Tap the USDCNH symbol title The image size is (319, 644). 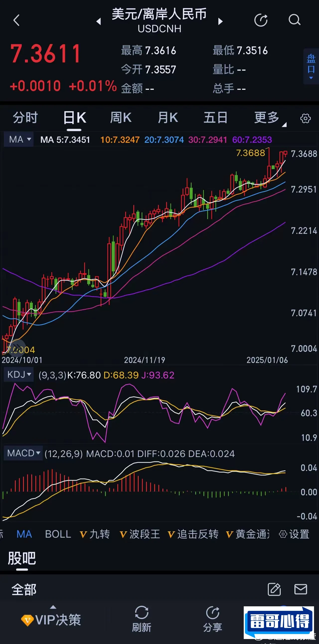point(159,29)
